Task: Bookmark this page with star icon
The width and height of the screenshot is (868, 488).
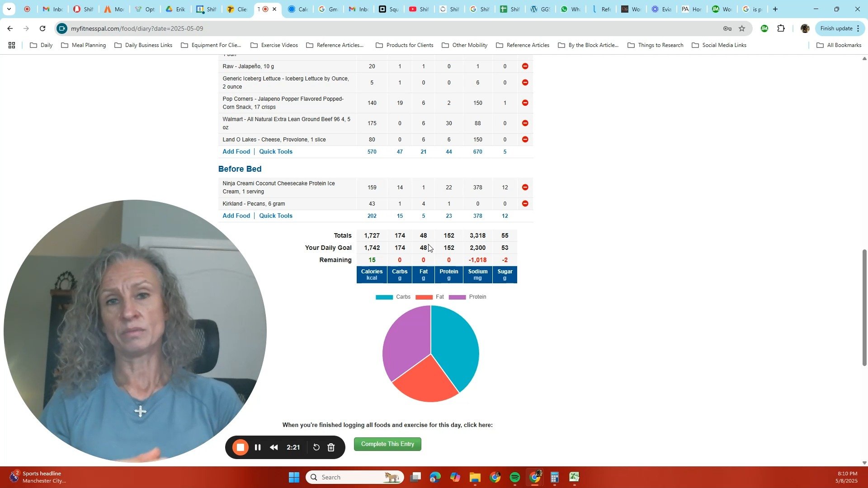Action: click(x=742, y=28)
